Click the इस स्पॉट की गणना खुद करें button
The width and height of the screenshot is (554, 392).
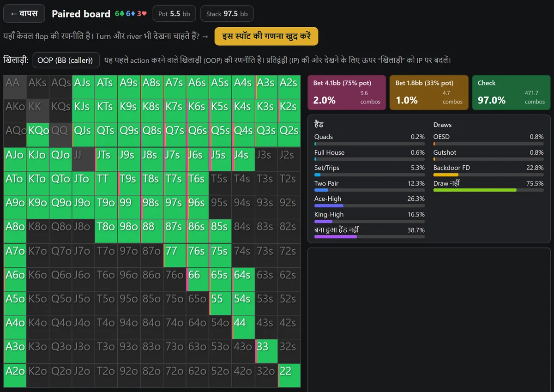[266, 36]
